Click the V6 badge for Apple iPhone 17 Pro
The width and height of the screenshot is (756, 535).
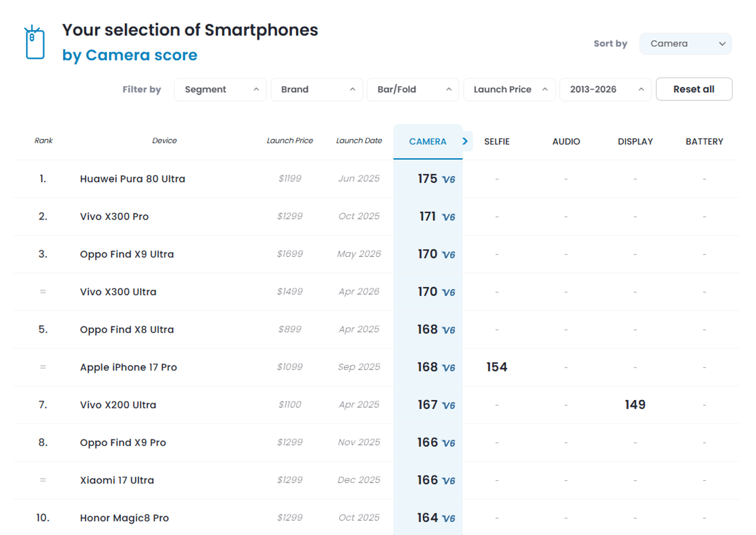pos(449,368)
